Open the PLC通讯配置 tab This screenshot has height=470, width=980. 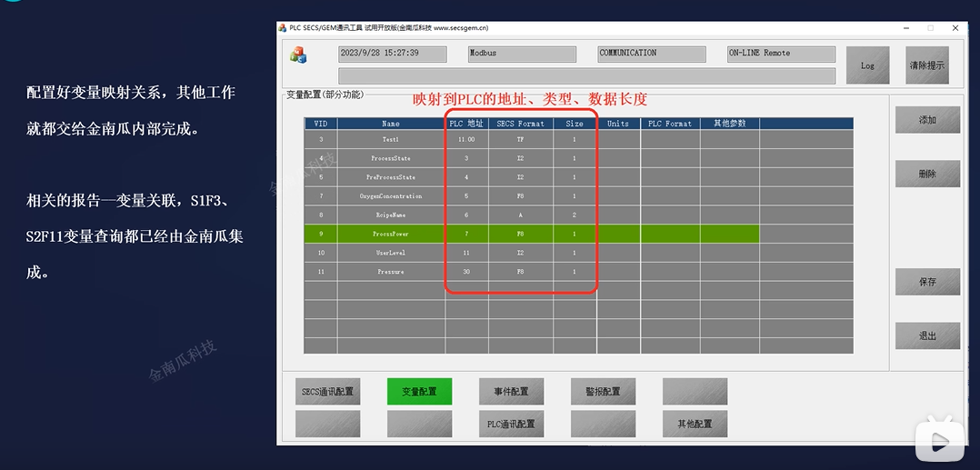point(511,424)
